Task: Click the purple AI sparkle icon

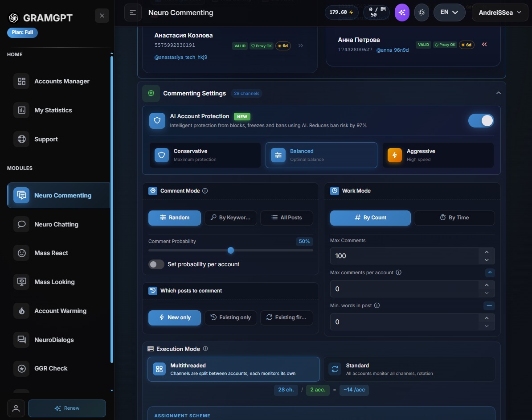Action: tap(402, 12)
